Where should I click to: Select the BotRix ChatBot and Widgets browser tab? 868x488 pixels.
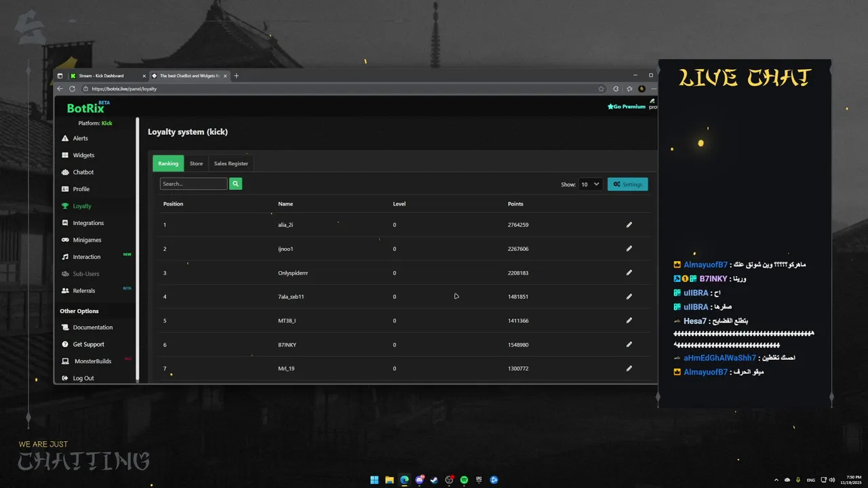(x=189, y=76)
